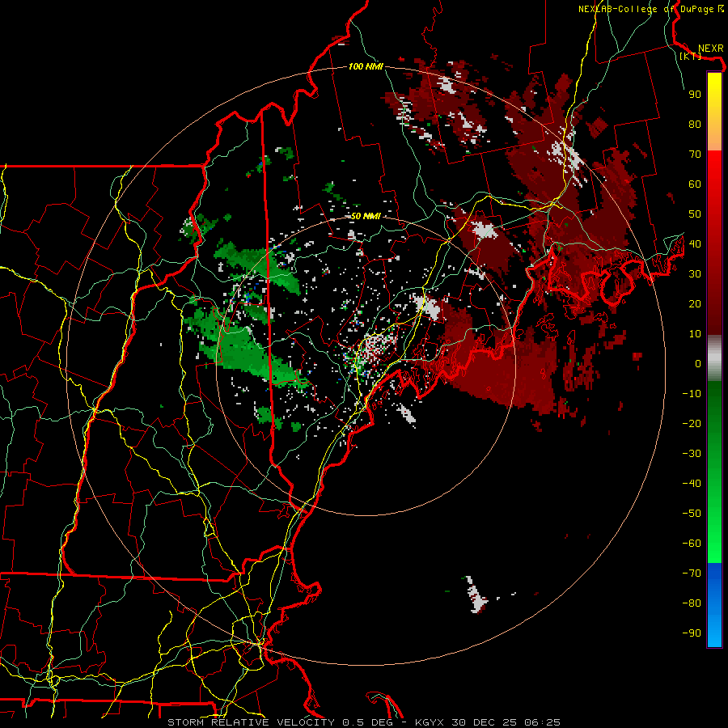Select the -20 value on the velocity scale

(x=692, y=423)
